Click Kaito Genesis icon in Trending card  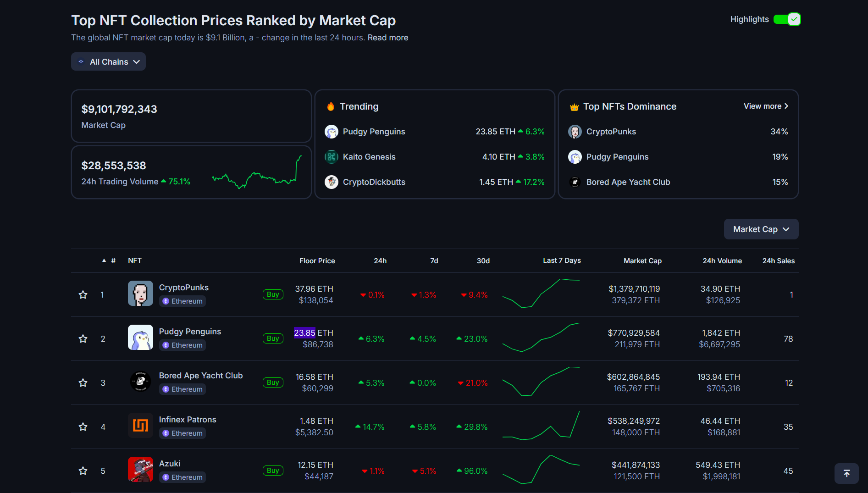332,157
